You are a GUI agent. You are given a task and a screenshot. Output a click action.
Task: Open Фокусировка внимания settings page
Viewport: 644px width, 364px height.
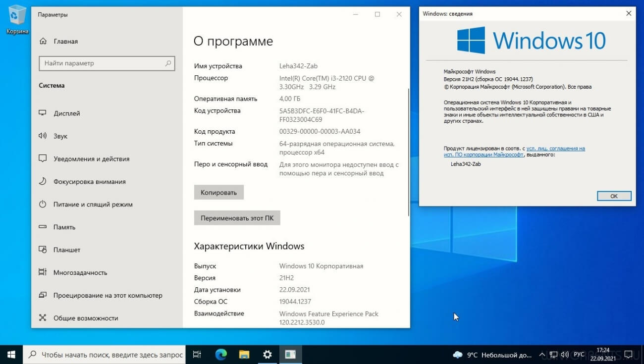click(x=90, y=182)
